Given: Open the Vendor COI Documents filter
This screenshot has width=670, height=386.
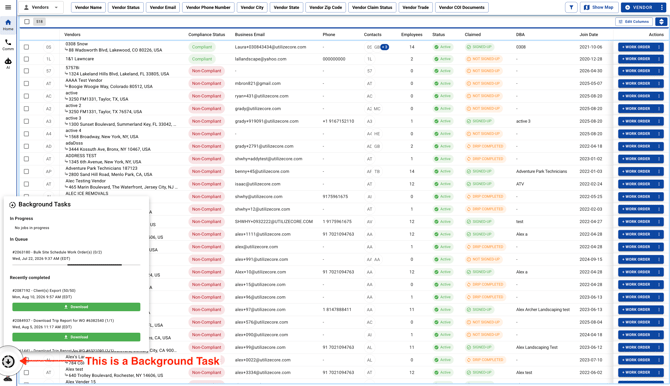Looking at the screenshot, I should pos(461,7).
